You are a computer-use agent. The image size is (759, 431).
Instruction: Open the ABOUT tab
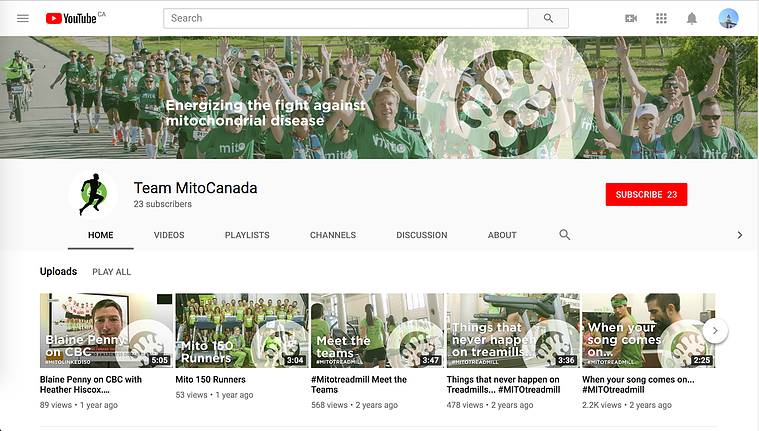click(x=502, y=235)
